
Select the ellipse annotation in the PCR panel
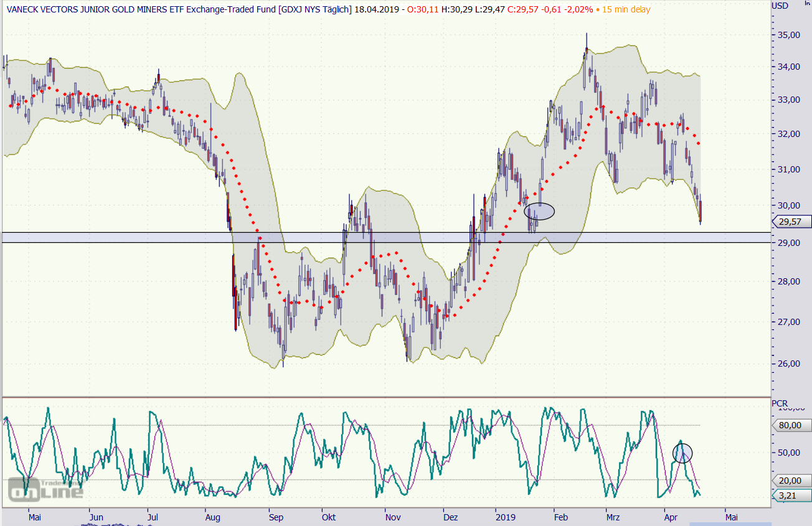682,453
